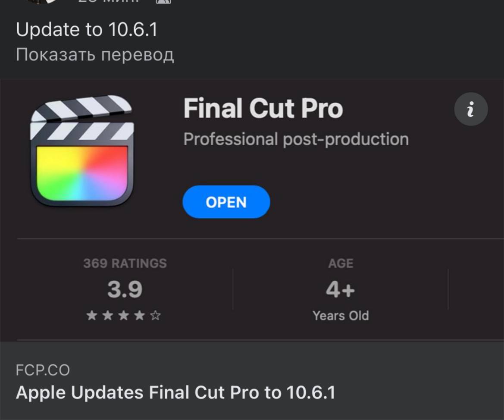Click the 4+ age rating value
The image size is (504, 420).
pos(341,289)
